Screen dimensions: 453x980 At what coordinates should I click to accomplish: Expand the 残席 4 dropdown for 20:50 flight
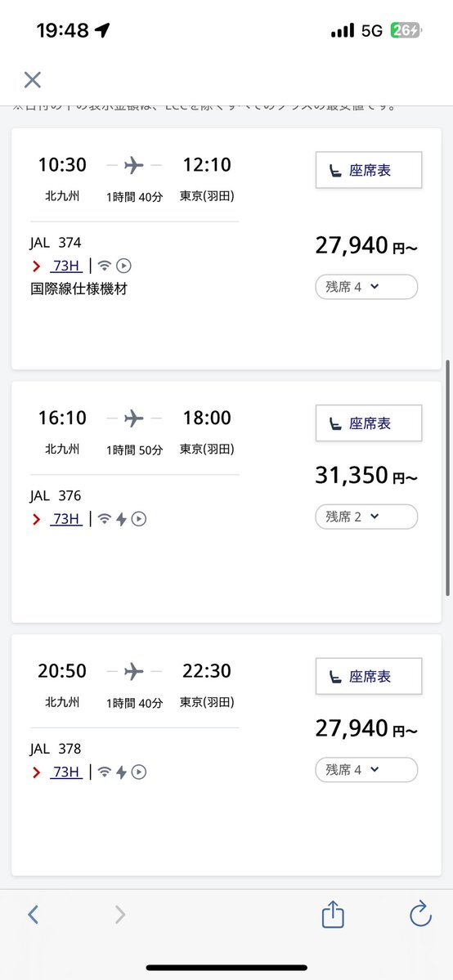366,769
